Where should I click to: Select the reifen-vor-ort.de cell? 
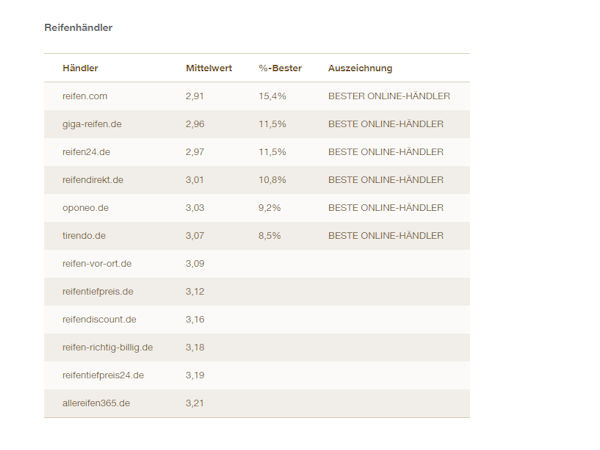(x=97, y=264)
